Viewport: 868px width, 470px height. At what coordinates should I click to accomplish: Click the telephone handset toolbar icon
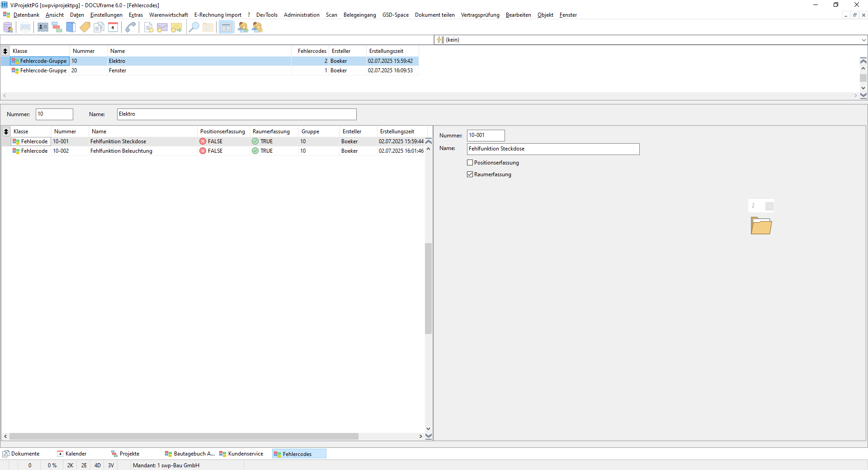point(131,28)
